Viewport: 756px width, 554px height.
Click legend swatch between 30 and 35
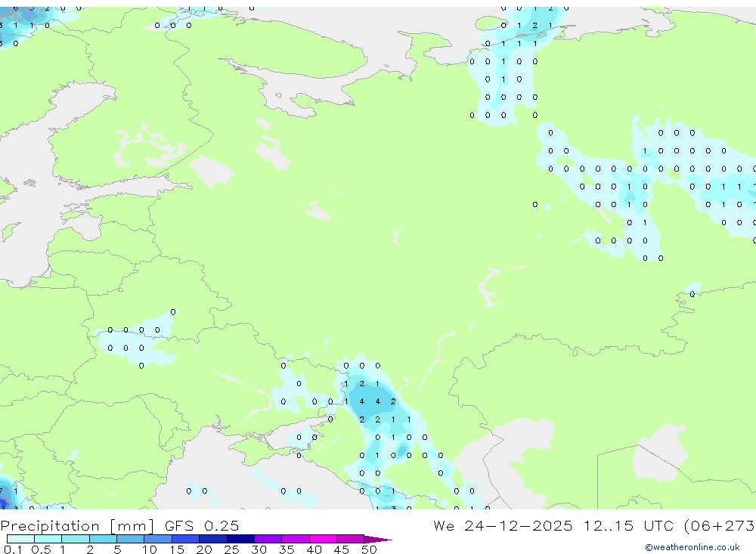[x=268, y=539]
